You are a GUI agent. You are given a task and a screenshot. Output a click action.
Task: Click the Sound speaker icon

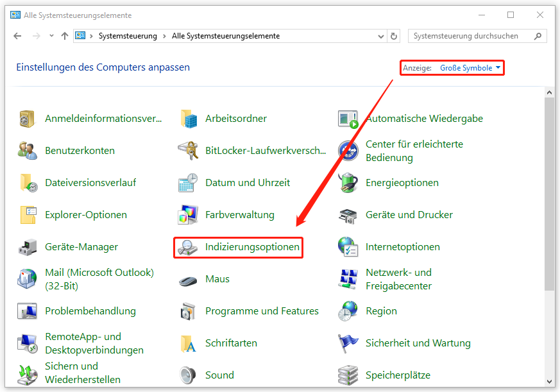click(x=187, y=375)
